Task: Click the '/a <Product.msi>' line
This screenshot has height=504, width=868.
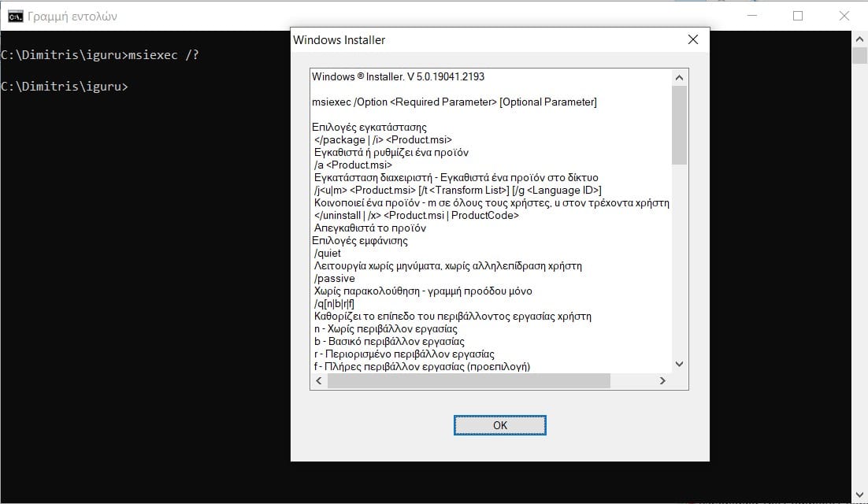Action: pos(353,165)
